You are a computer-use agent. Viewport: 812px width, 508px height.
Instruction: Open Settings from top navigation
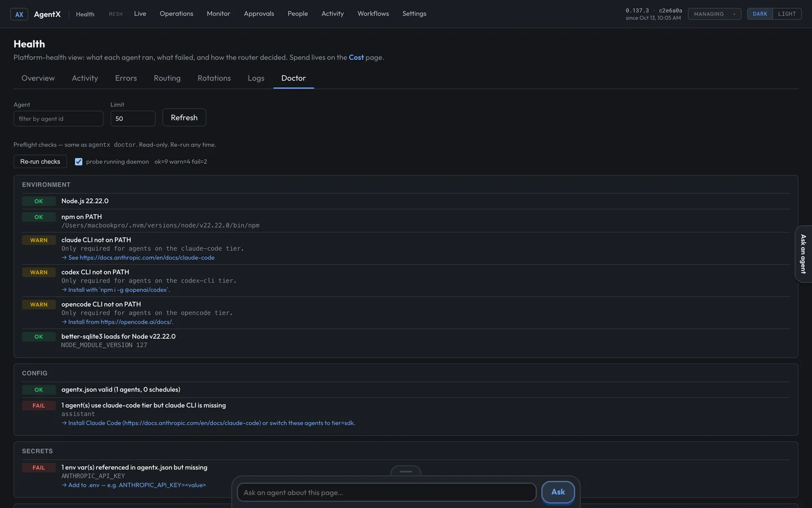pyautogui.click(x=414, y=14)
